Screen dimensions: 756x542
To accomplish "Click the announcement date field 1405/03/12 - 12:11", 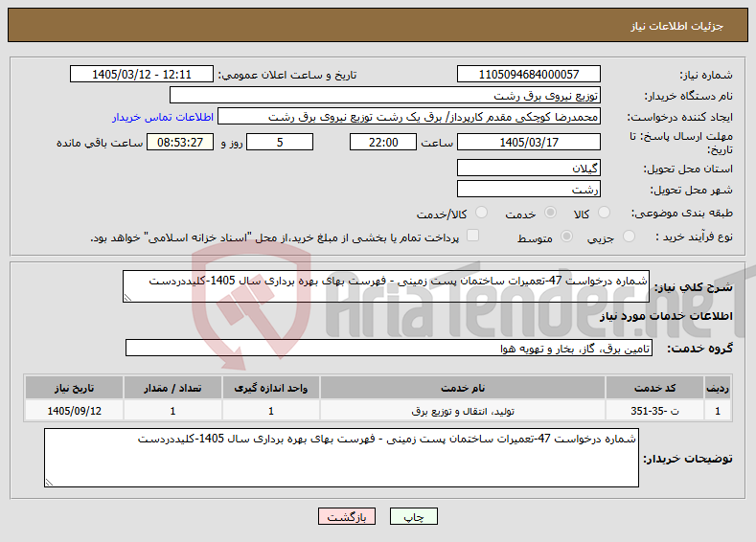I will click(142, 74).
